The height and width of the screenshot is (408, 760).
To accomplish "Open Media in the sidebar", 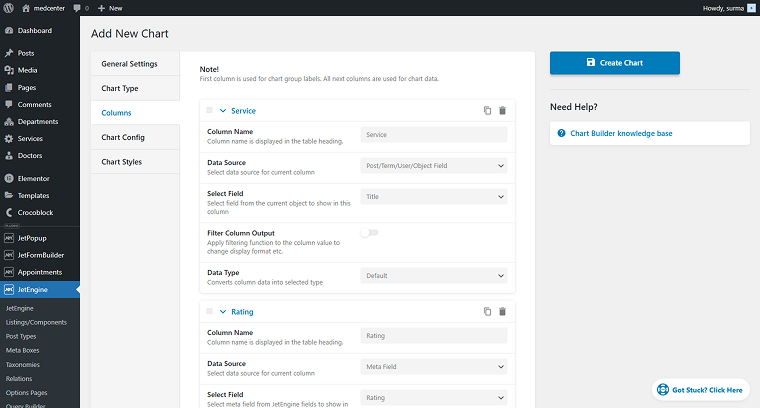I will click(x=40, y=70).
